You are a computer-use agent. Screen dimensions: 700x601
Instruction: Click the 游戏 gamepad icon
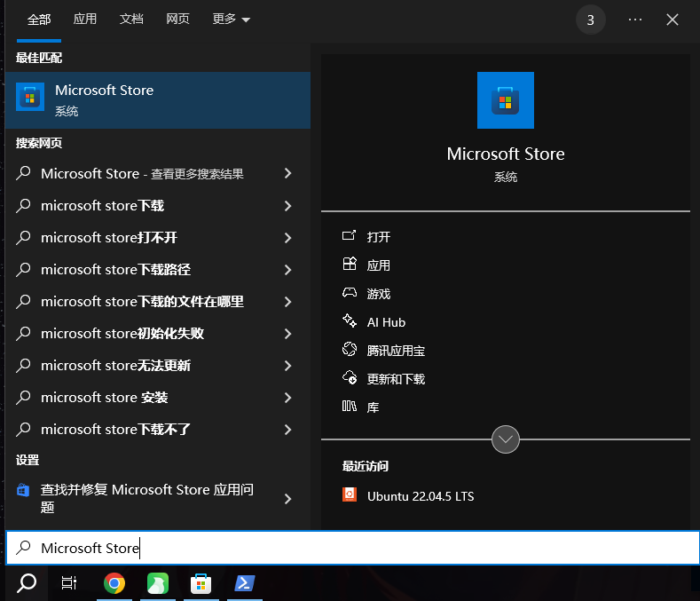coord(349,293)
